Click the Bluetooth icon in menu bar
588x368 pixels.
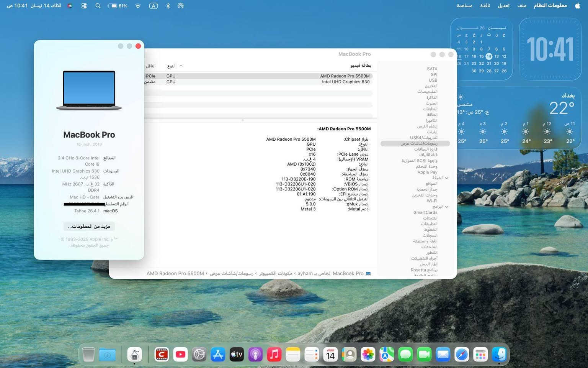coord(168,6)
